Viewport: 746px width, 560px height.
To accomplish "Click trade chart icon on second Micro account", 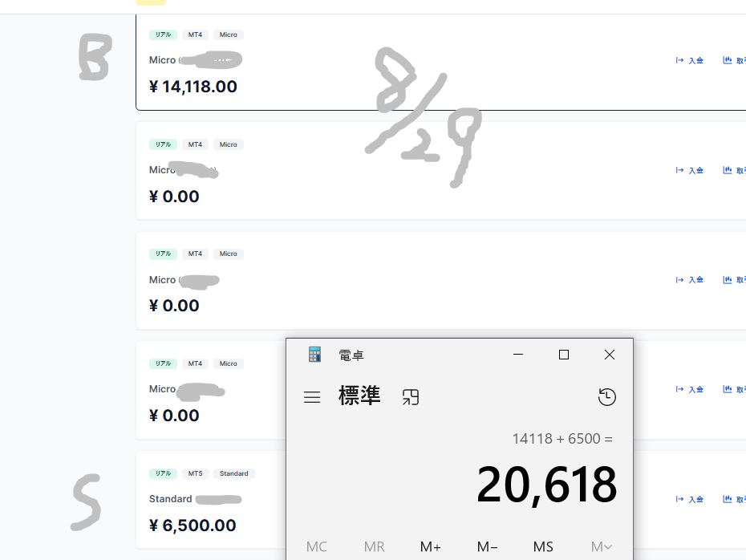I will point(727,170).
